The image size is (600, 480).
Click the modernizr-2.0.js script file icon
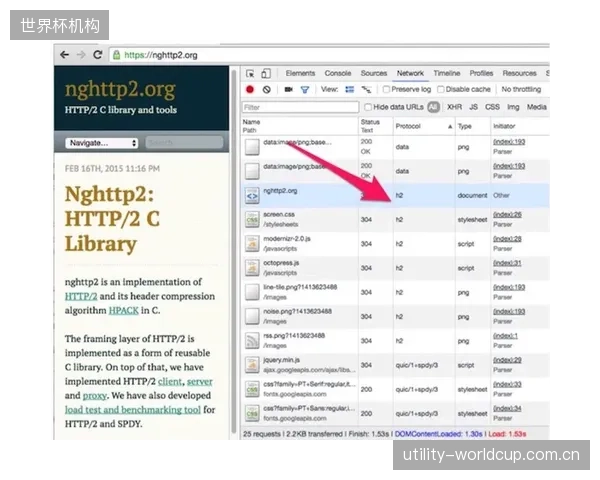(252, 244)
